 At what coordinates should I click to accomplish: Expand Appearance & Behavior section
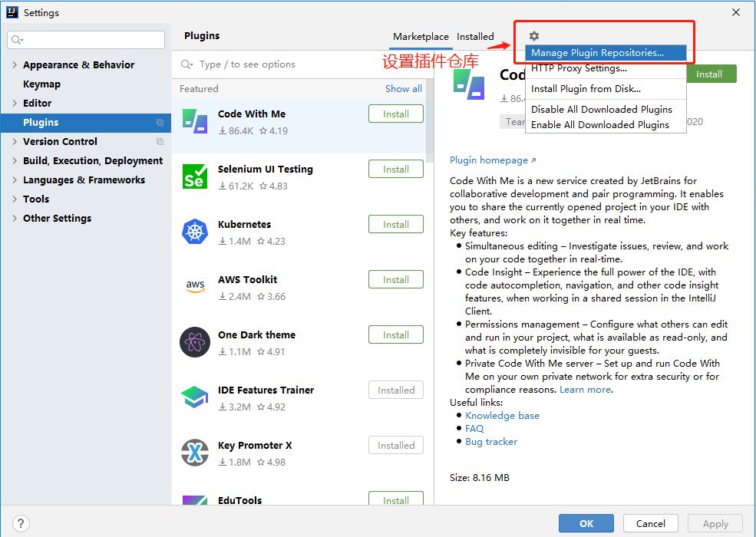coord(15,64)
